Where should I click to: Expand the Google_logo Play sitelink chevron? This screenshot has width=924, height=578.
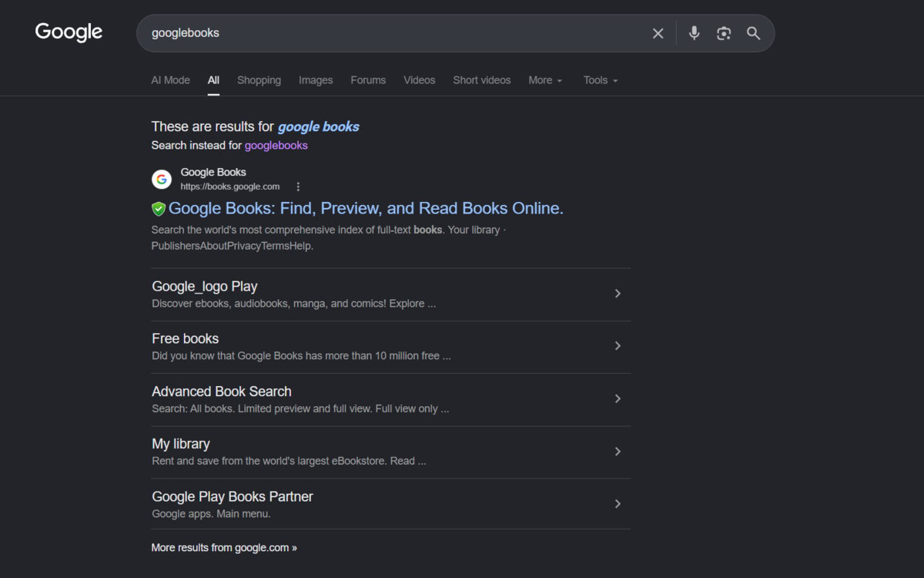tap(618, 294)
